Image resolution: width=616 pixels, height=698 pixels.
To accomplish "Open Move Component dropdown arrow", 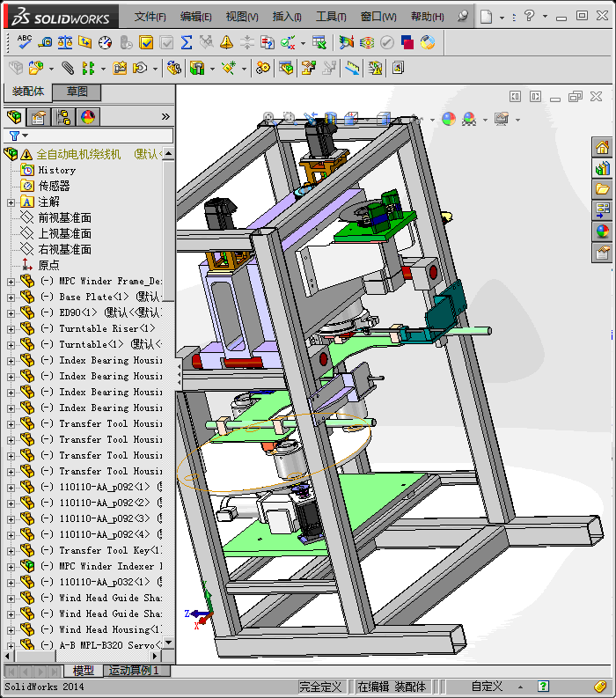I will pos(155,69).
